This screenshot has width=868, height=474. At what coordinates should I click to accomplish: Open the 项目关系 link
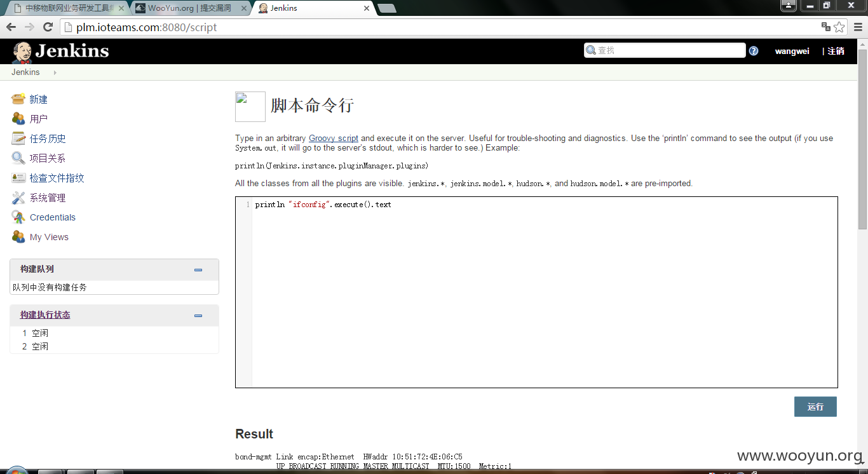(48, 158)
